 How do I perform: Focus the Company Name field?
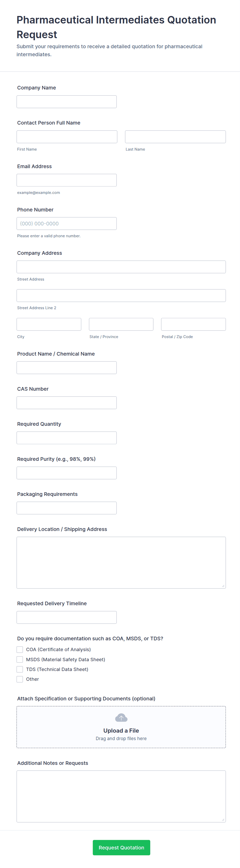(66, 102)
